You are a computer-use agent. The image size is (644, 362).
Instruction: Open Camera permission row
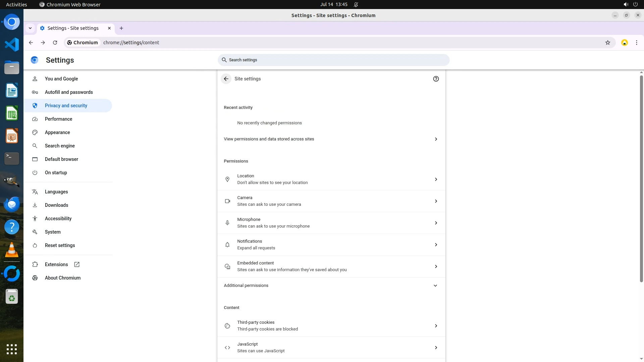coord(331,201)
